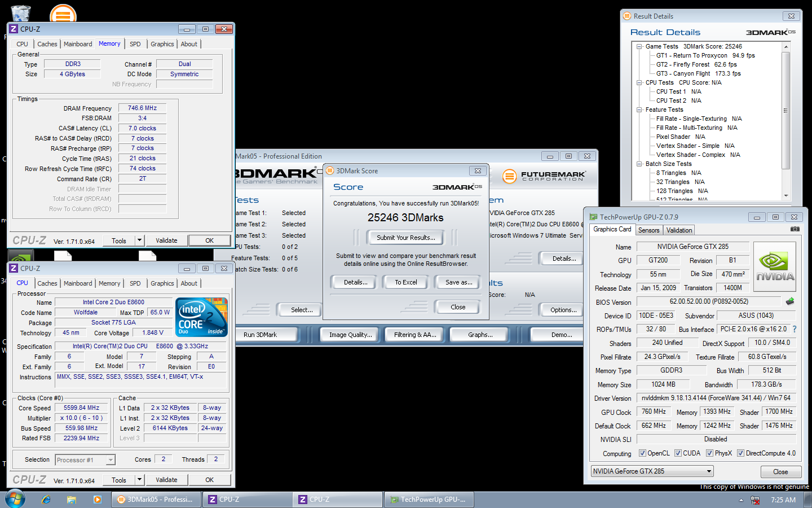Click the Bus Interface question mark icon
This screenshot has width=812, height=508.
coord(795,329)
